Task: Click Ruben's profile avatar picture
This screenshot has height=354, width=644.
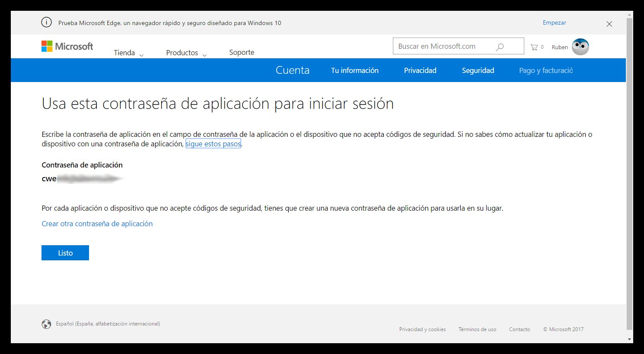Action: [580, 46]
